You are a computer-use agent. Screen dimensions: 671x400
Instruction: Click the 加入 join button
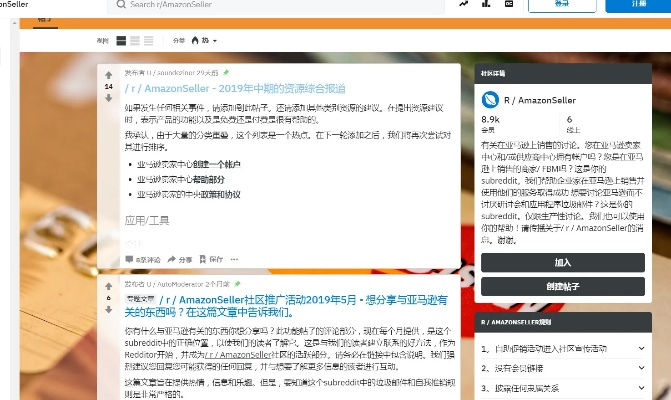pyautogui.click(x=562, y=262)
